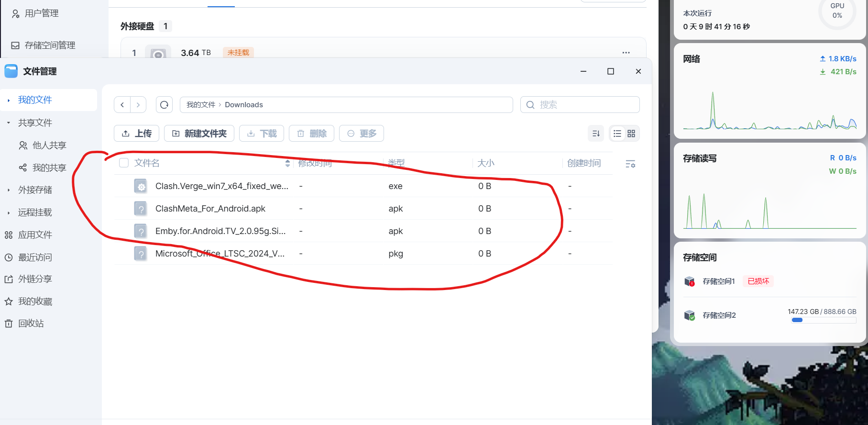
Task: Click the 存储空间1 damaged volume icon
Action: pos(689,281)
